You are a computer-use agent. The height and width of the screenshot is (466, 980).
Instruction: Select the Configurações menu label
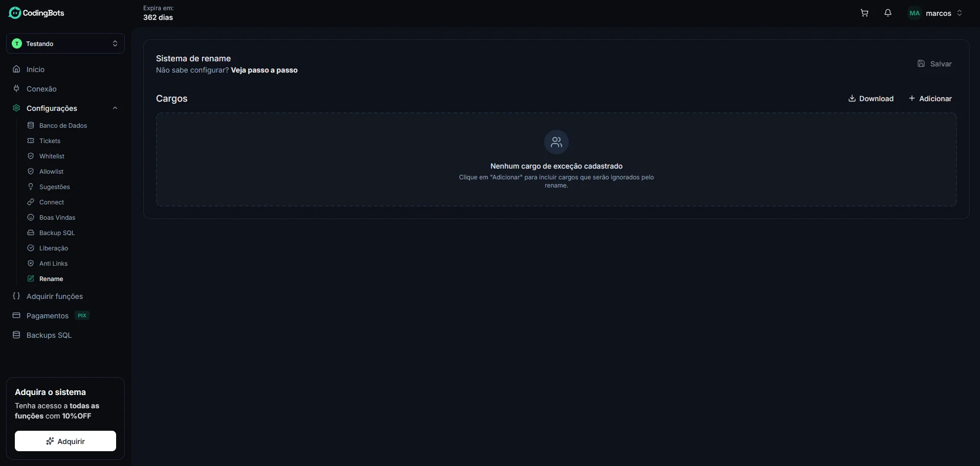[x=52, y=108]
